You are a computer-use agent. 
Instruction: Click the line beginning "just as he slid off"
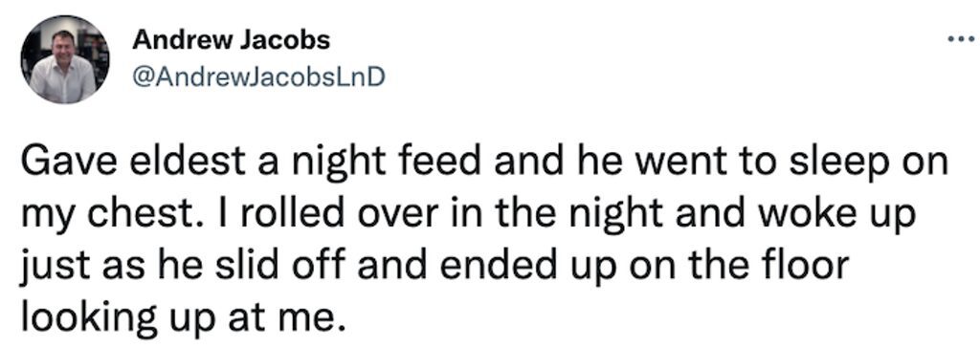435,266
